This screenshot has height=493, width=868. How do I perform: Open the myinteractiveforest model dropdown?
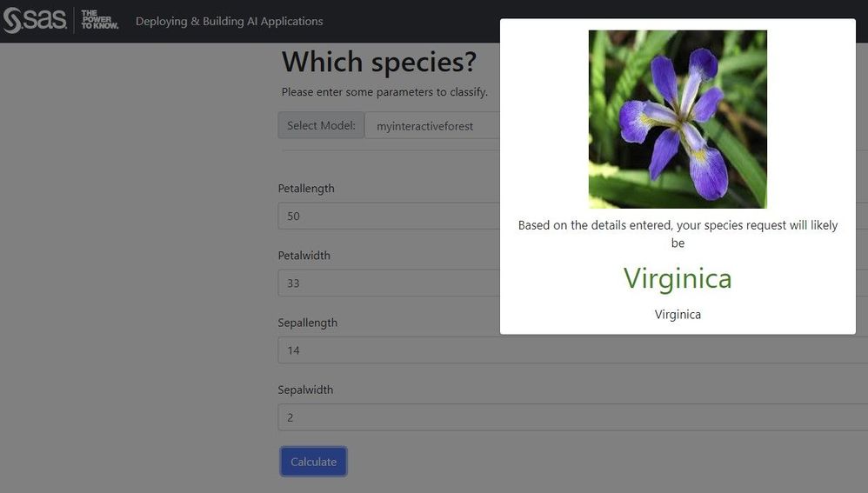(x=432, y=126)
